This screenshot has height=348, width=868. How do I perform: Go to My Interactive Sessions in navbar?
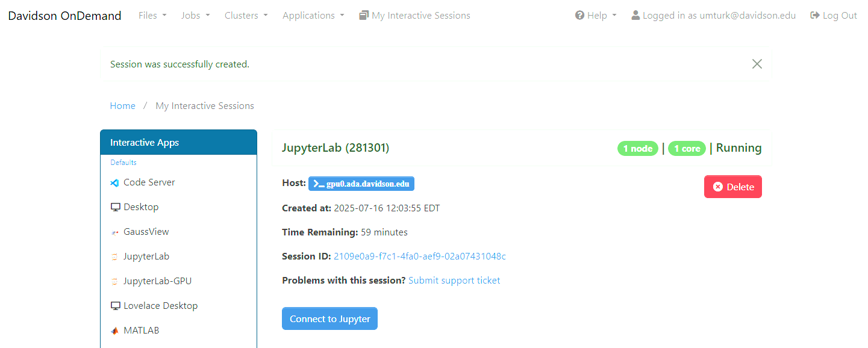[414, 16]
